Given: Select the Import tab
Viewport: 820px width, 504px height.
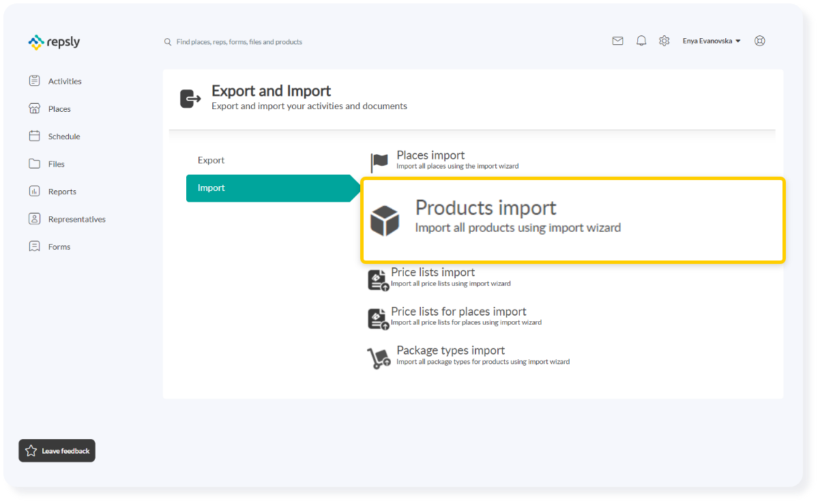Looking at the screenshot, I should 274,188.
